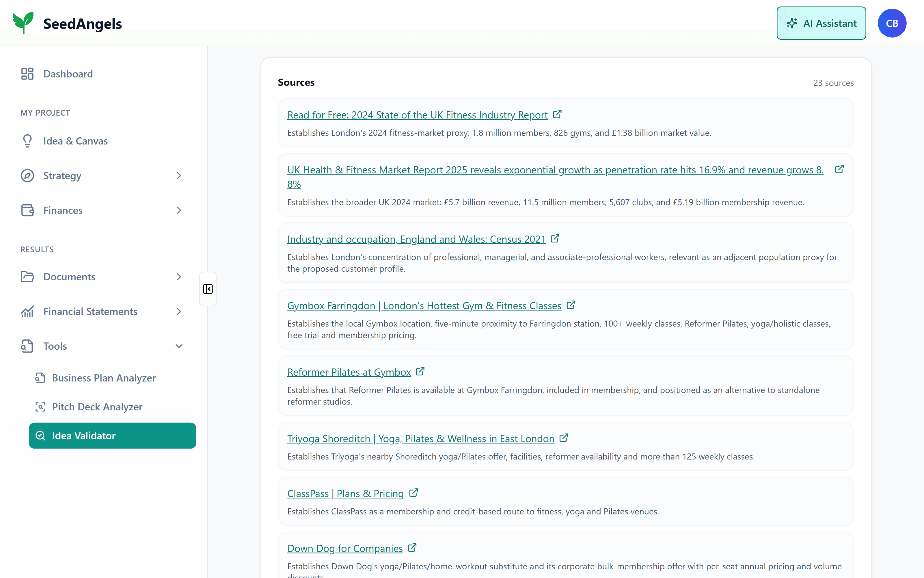The image size is (924, 578).
Task: Expand the Strategy menu chevron
Action: 179,175
